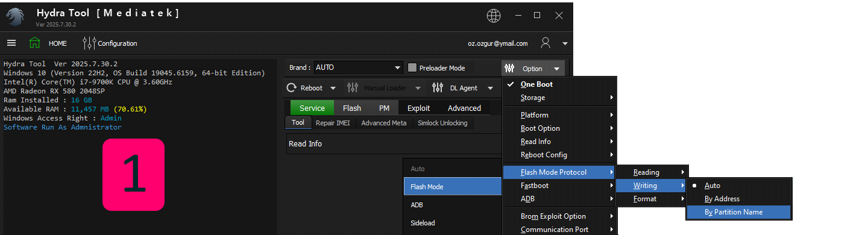Switch to the Flash tab
This screenshot has width=868, height=235.
352,108
